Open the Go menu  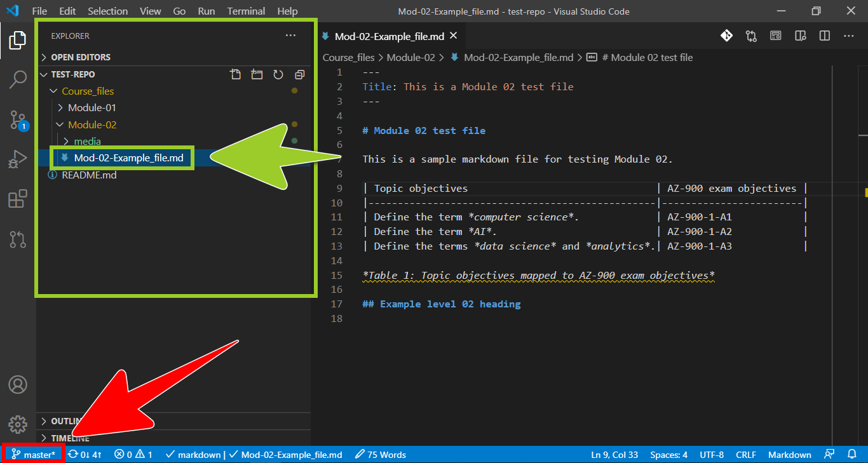(179, 11)
